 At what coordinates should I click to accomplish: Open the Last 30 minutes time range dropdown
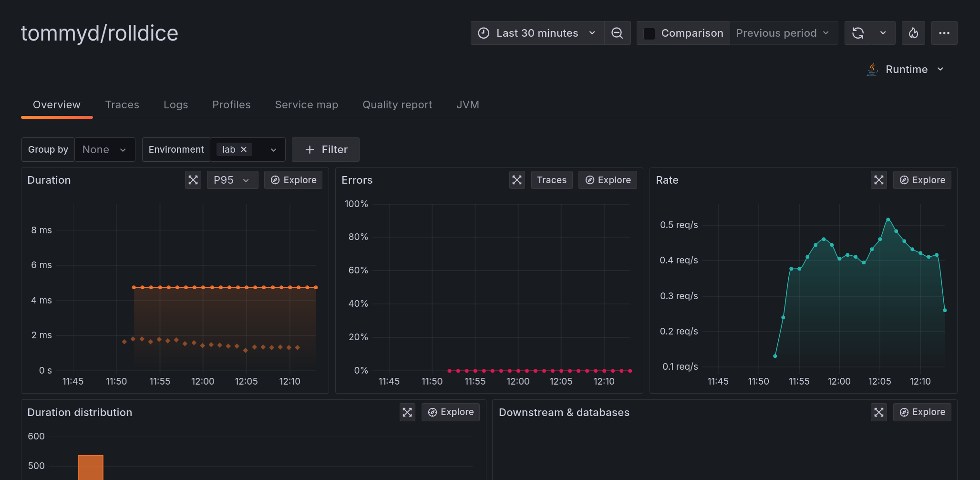(x=537, y=33)
